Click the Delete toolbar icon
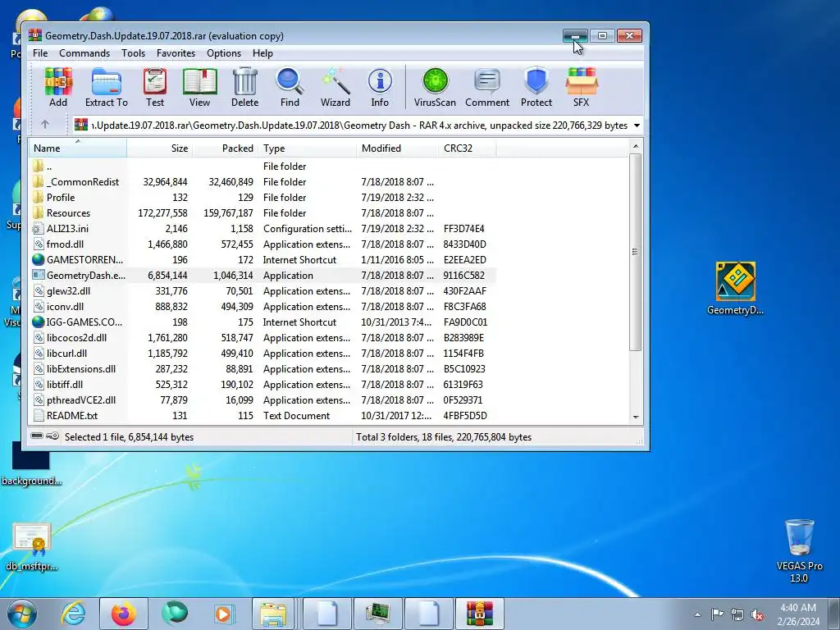 tap(244, 87)
